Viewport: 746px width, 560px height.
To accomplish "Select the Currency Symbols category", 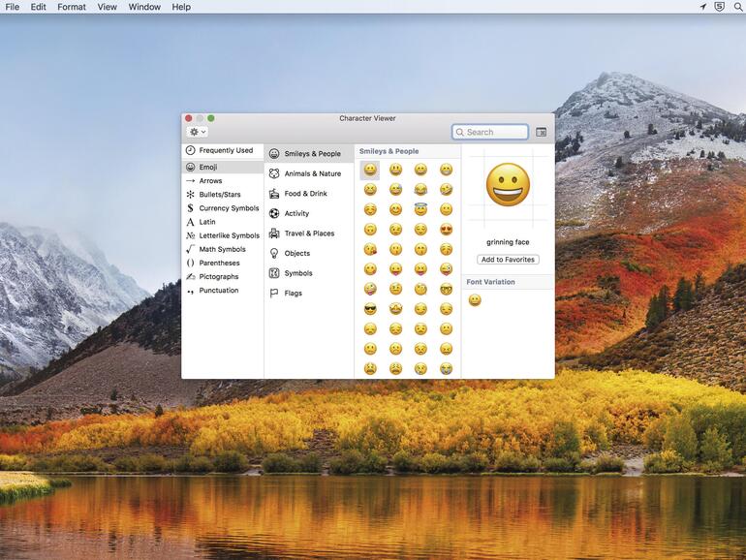I will pyautogui.click(x=222, y=208).
